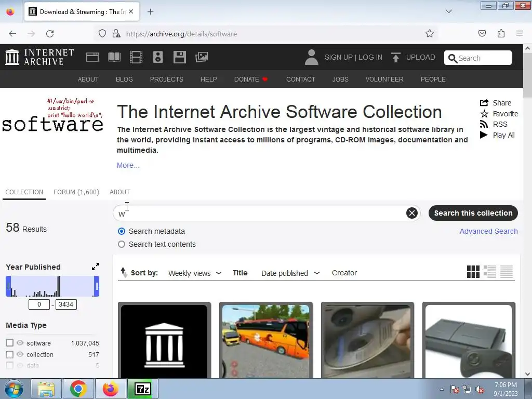Open Windows Explorer from taskbar

[46, 389]
